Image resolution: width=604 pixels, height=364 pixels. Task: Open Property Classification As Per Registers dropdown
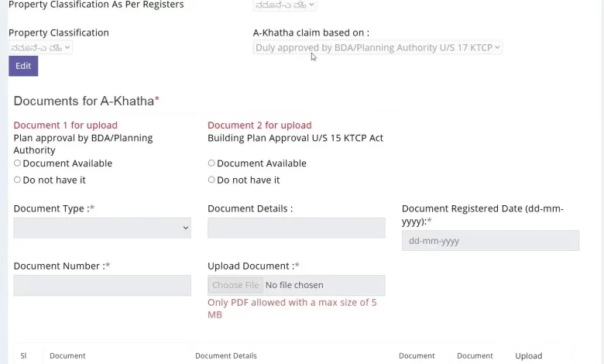tap(285, 5)
